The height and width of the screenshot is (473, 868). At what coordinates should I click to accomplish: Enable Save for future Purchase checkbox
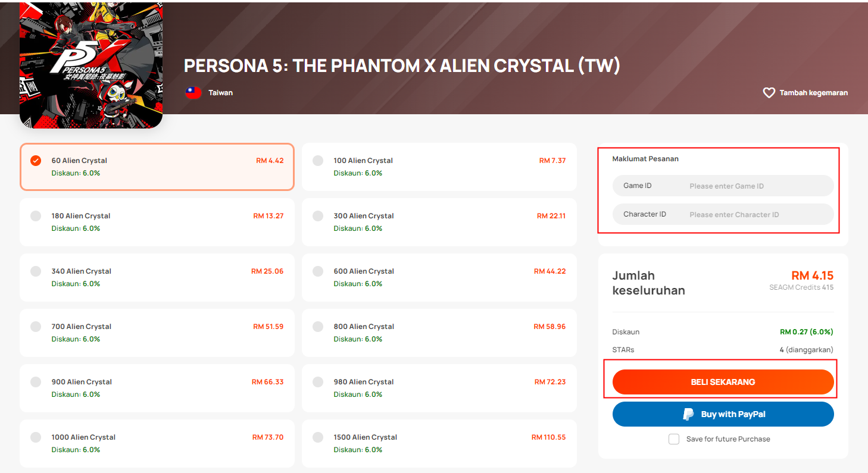[x=674, y=439]
